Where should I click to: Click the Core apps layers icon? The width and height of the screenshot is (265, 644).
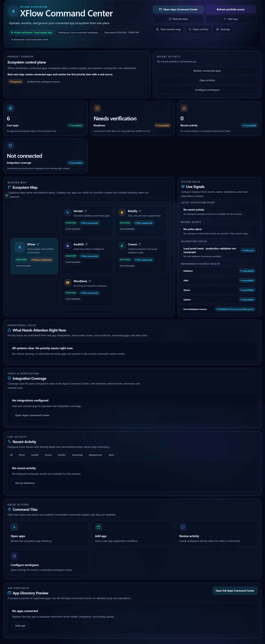tap(10, 108)
